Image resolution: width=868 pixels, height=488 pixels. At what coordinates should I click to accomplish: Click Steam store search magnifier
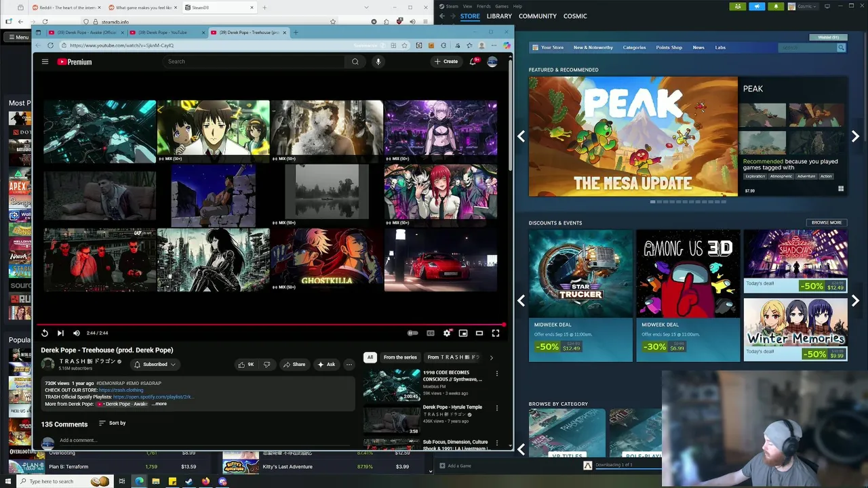click(x=841, y=47)
